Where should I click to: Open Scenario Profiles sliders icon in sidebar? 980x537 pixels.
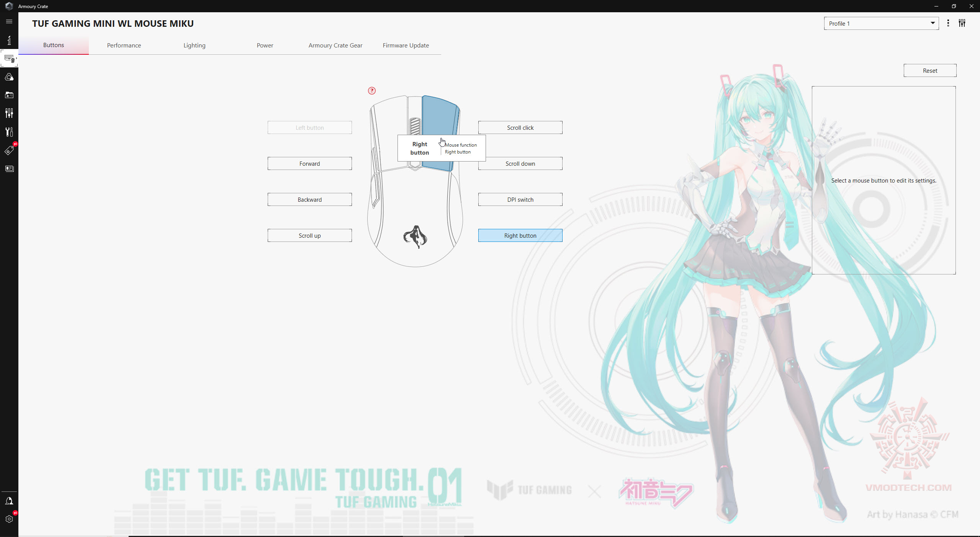pyautogui.click(x=9, y=113)
